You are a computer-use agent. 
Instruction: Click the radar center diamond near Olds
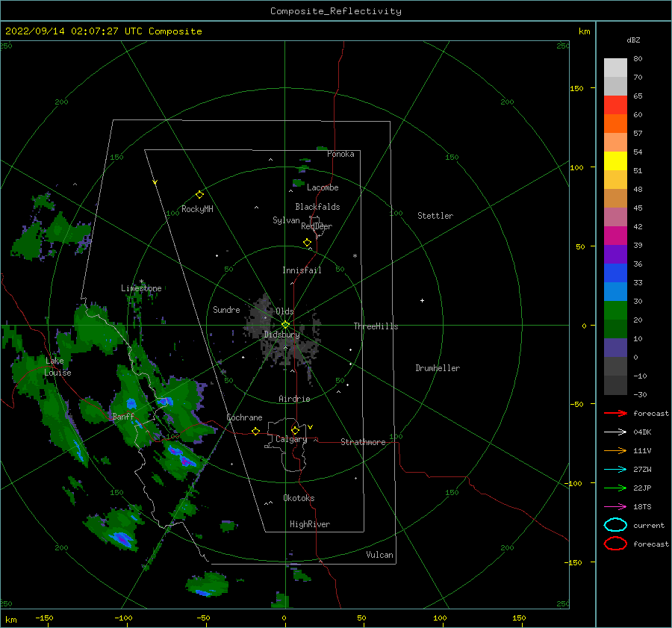(285, 325)
